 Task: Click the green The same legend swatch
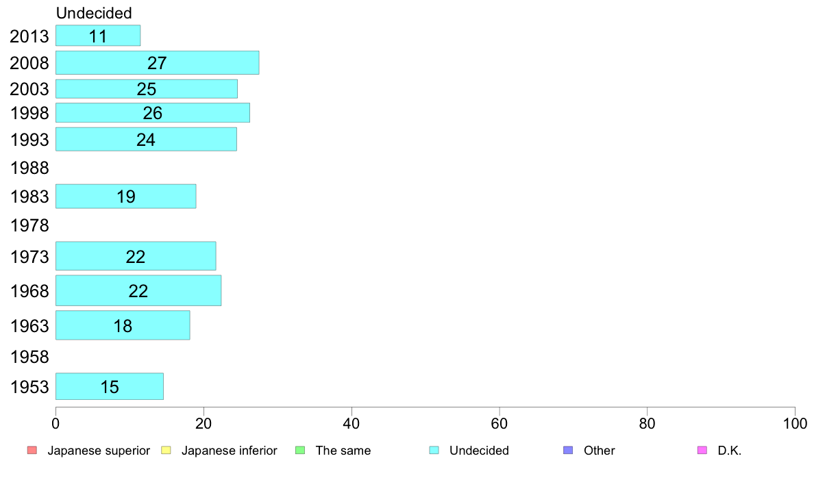[x=300, y=450]
